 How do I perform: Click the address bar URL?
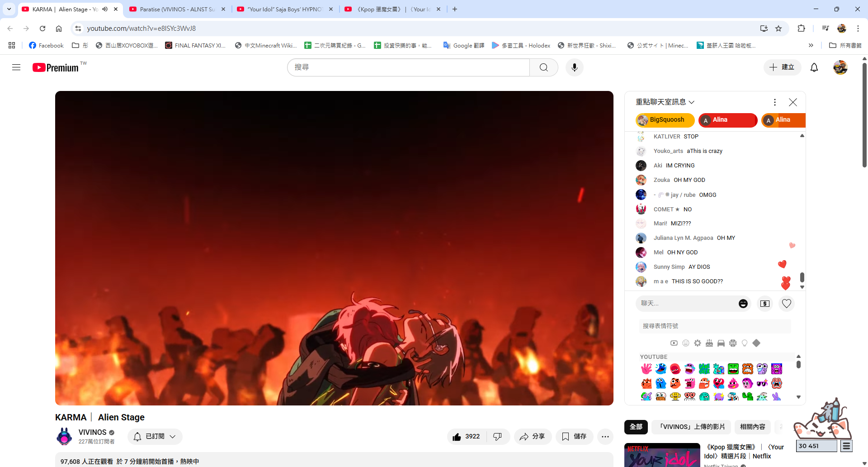pyautogui.click(x=142, y=29)
